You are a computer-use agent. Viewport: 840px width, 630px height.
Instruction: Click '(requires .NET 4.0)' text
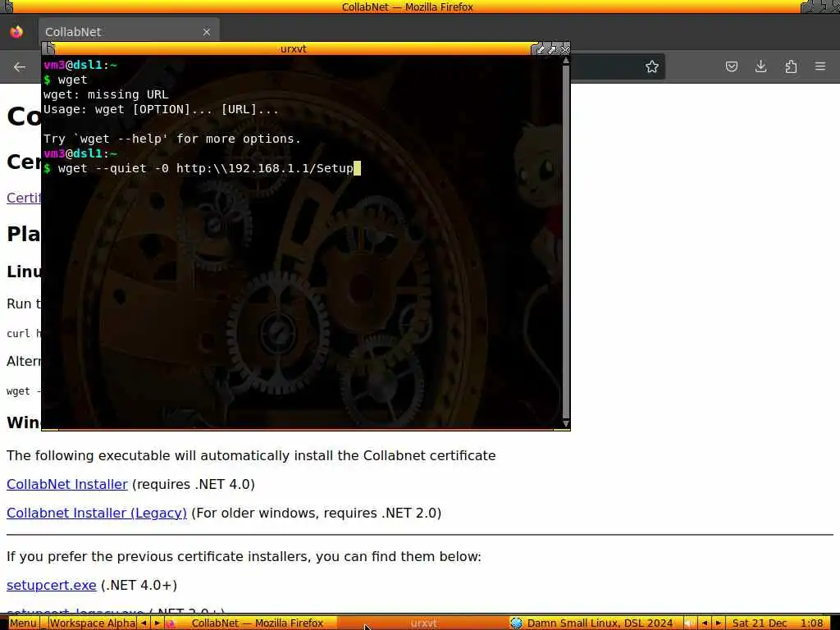click(x=194, y=484)
